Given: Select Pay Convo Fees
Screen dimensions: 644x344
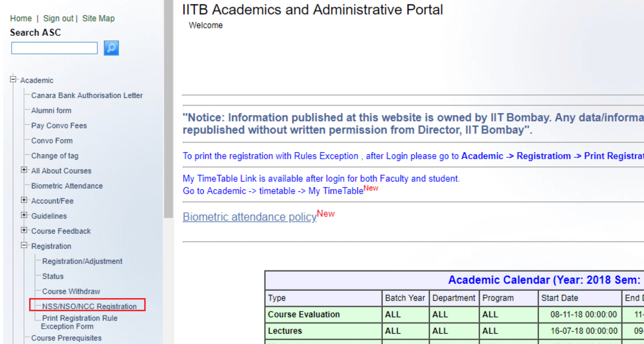Looking at the screenshot, I should click(x=59, y=125).
